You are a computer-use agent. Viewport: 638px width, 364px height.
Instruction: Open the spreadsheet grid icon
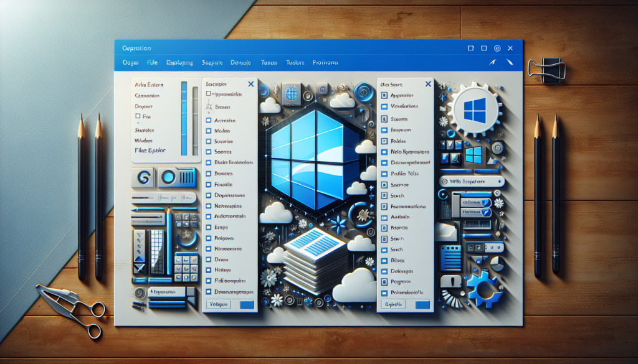tap(156, 252)
